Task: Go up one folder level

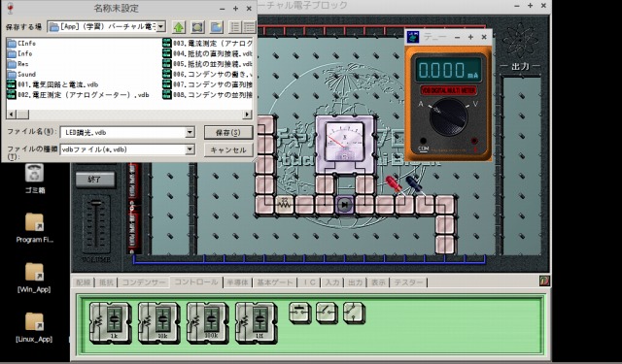Action: coord(179,27)
